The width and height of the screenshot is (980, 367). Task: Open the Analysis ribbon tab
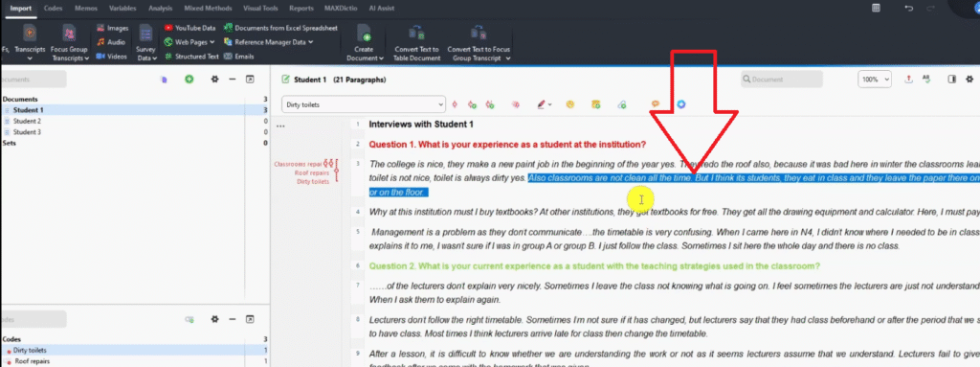(161, 8)
